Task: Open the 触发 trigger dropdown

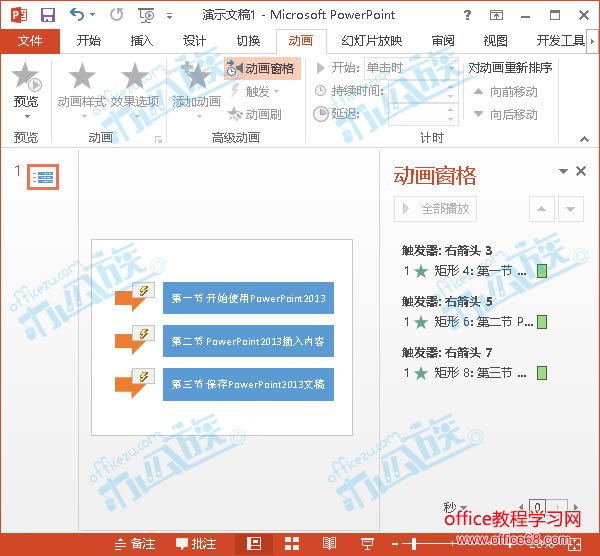Action: (x=256, y=91)
